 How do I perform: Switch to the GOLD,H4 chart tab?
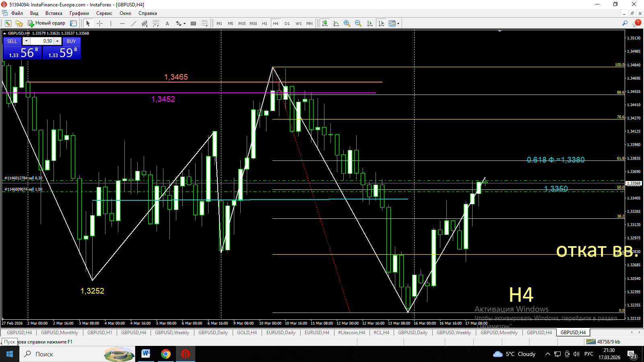point(247,333)
